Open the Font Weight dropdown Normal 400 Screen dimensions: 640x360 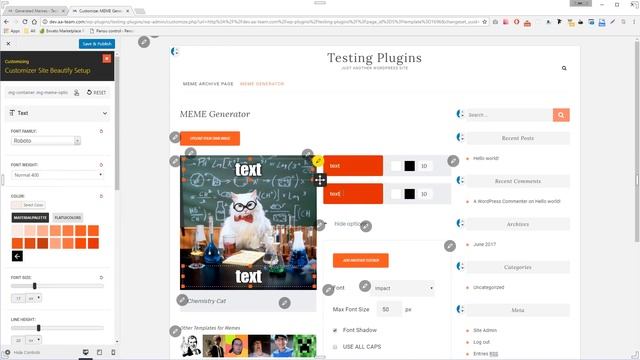coord(57,175)
